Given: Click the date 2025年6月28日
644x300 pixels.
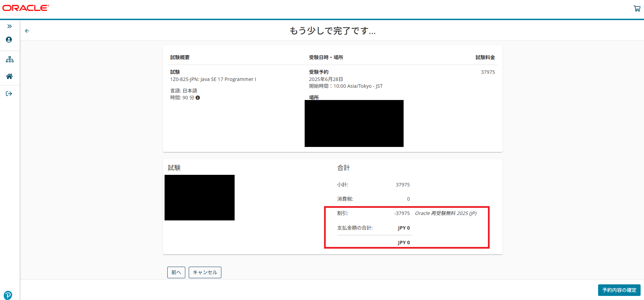Looking at the screenshot, I should click(x=326, y=79).
